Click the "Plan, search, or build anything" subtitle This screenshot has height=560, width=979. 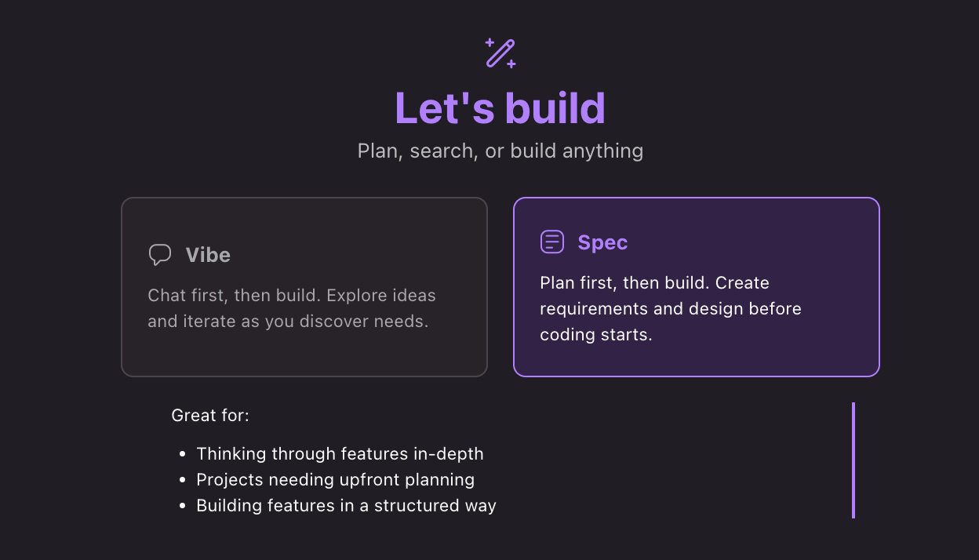pyautogui.click(x=500, y=151)
